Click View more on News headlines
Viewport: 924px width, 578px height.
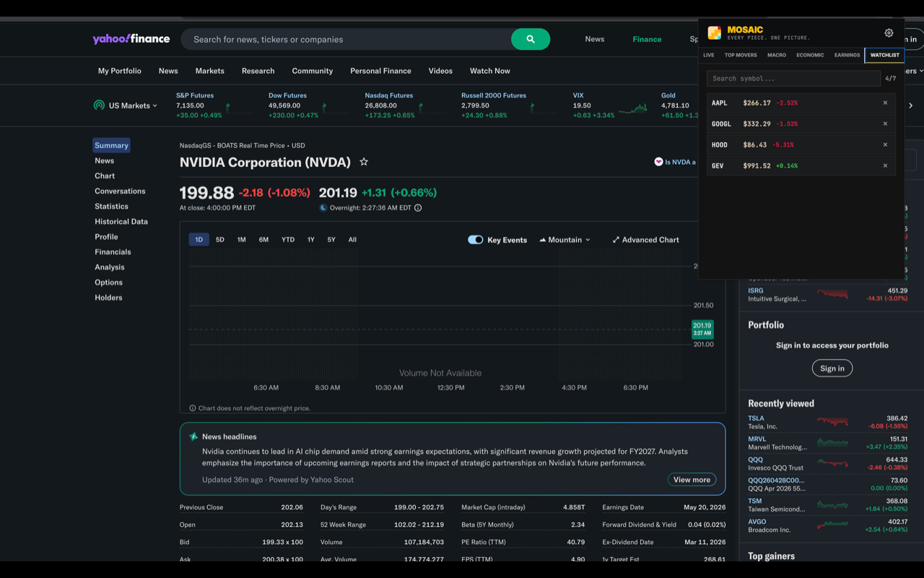tap(692, 480)
